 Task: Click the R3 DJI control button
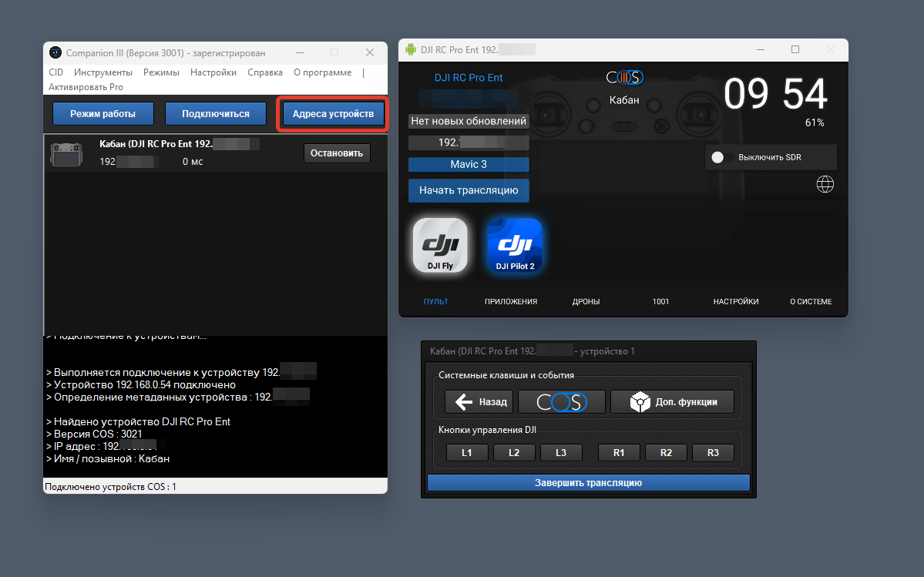tap(713, 452)
